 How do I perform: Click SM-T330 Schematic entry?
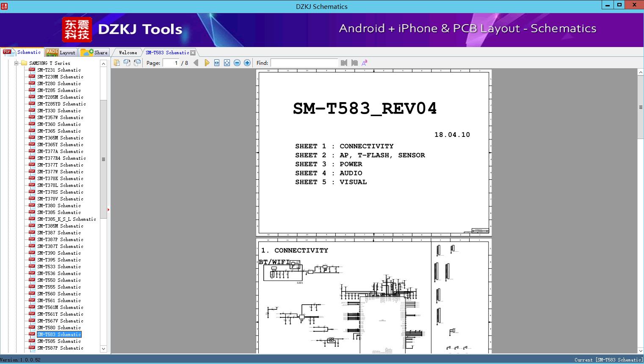(x=59, y=111)
